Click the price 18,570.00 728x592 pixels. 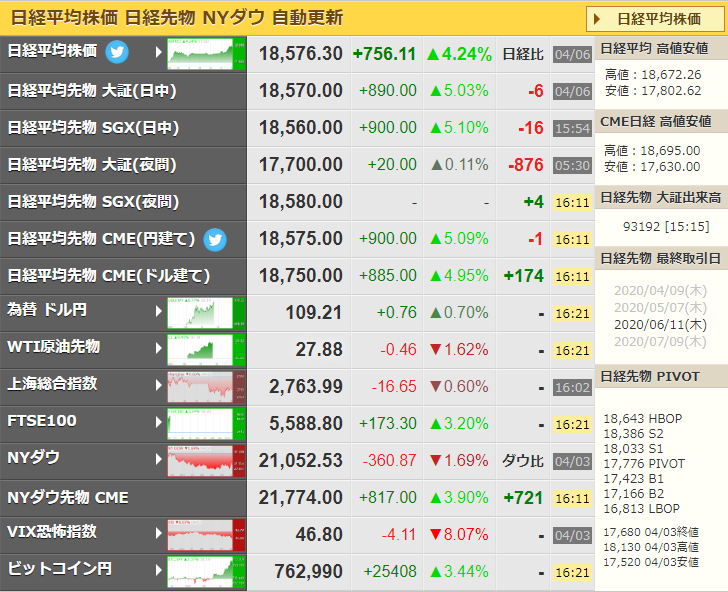click(300, 91)
